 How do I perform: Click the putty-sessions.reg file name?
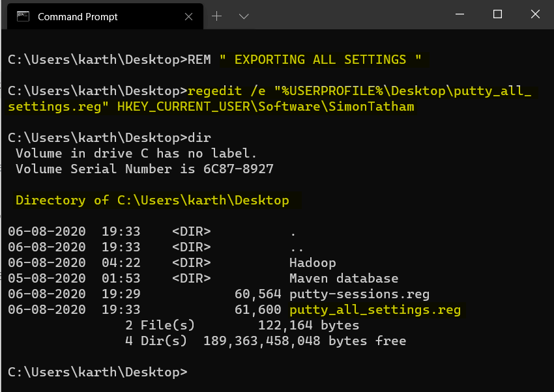point(359,294)
